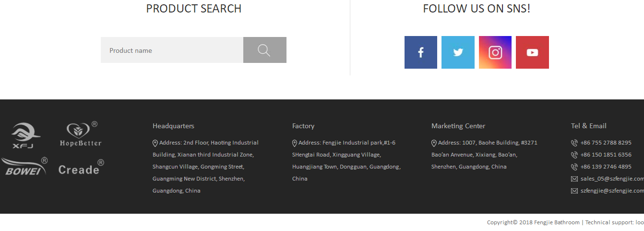Click phone number +86 755 2788 8295
The height and width of the screenshot is (231, 644).
click(x=606, y=143)
